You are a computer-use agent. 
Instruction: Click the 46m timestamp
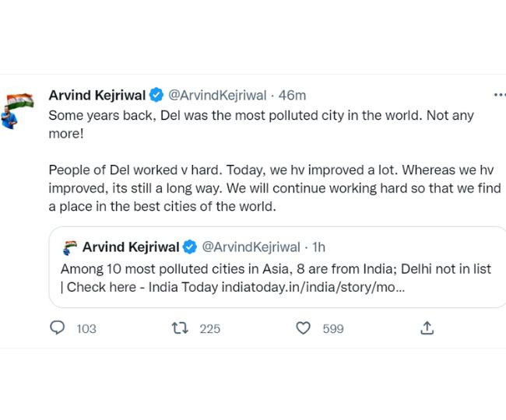292,95
